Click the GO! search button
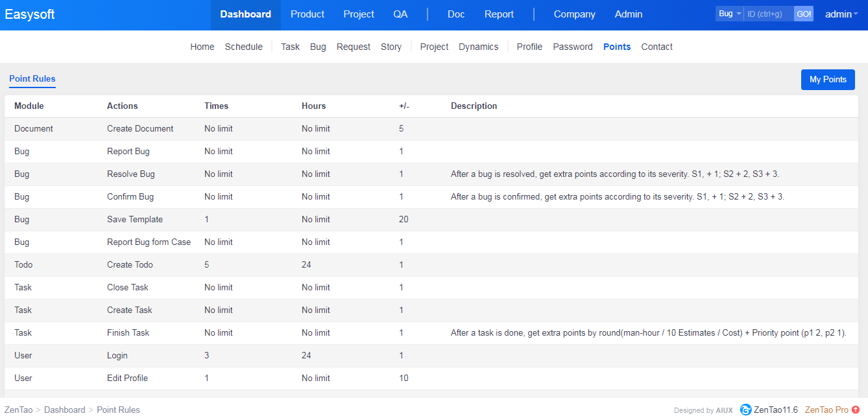This screenshot has height=418, width=868. point(803,14)
